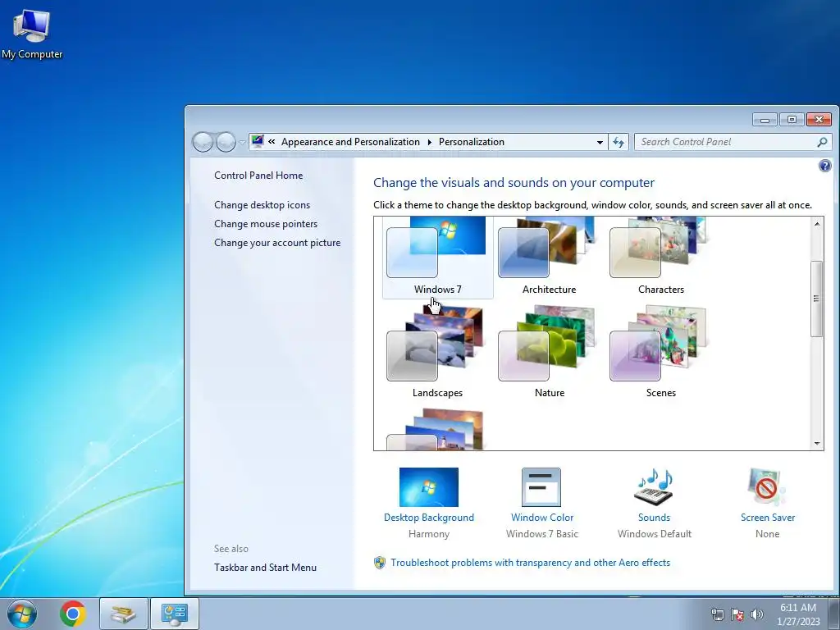Expand breadcrumb arrow before Personalization

click(x=430, y=142)
